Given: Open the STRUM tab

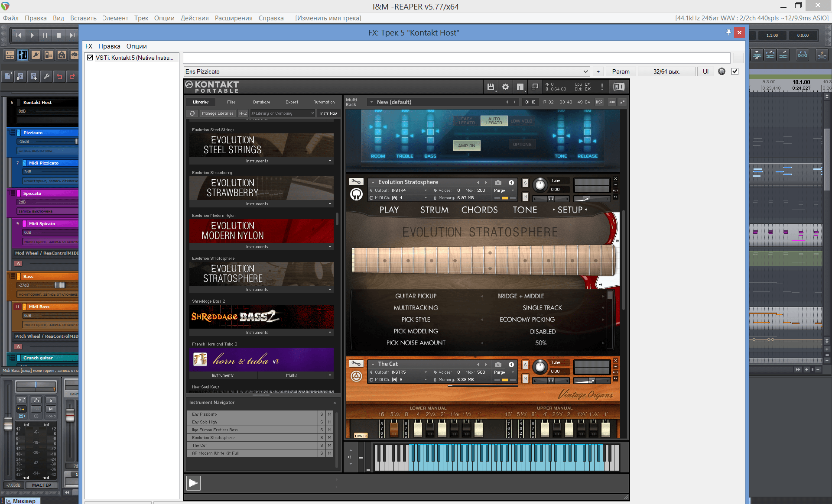Looking at the screenshot, I should point(434,210).
